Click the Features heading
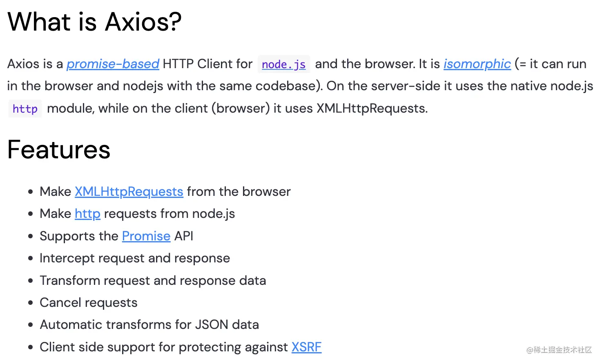The height and width of the screenshot is (364, 602). (x=59, y=150)
